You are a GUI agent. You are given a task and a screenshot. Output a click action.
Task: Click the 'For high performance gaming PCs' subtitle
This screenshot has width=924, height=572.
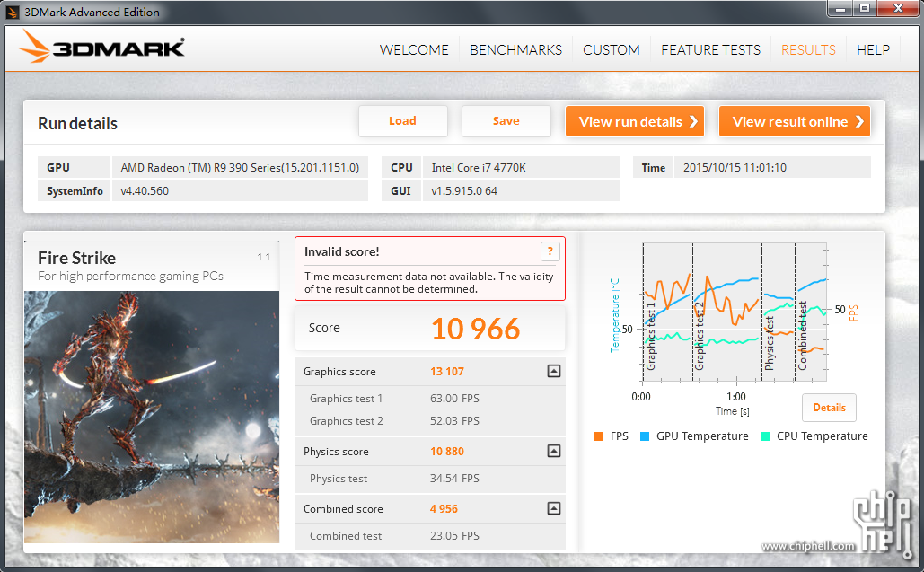coord(131,277)
